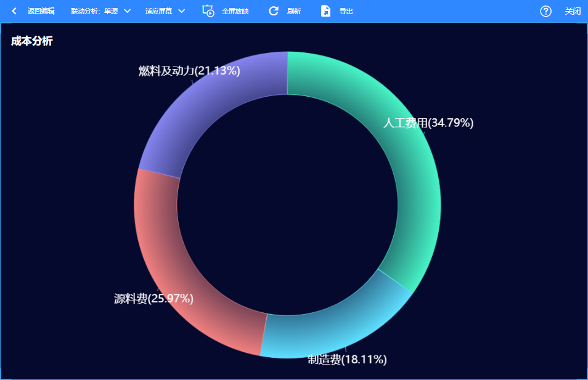Click the export file icon
Screen dimensions: 588x380
[x=325, y=11]
